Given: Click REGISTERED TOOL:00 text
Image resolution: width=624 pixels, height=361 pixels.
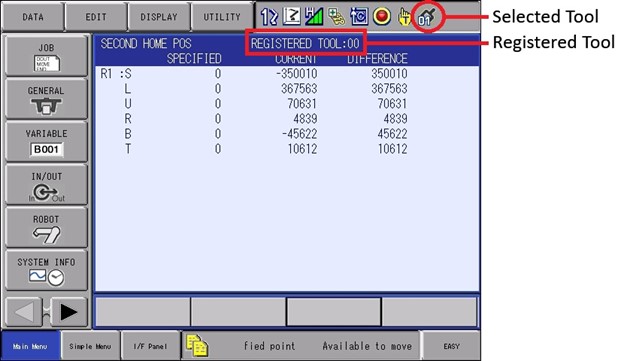Looking at the screenshot, I should coord(305,43).
